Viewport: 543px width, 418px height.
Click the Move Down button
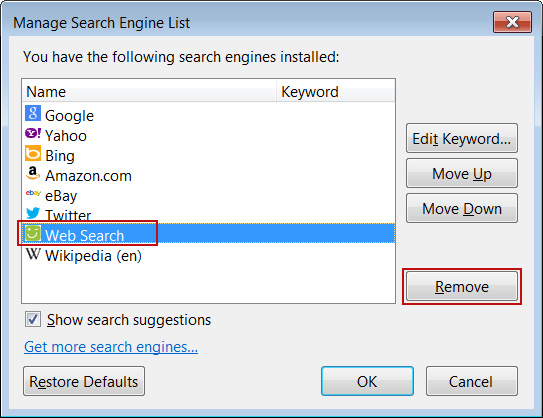(x=462, y=208)
